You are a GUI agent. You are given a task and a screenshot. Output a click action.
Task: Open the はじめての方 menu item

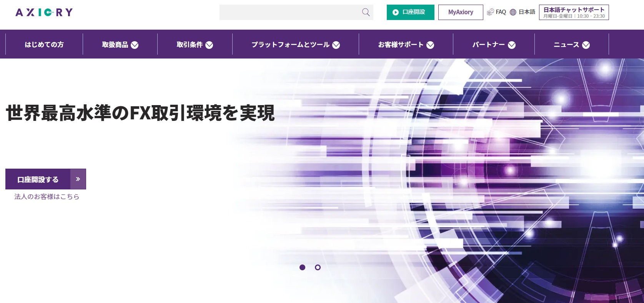pos(44,45)
